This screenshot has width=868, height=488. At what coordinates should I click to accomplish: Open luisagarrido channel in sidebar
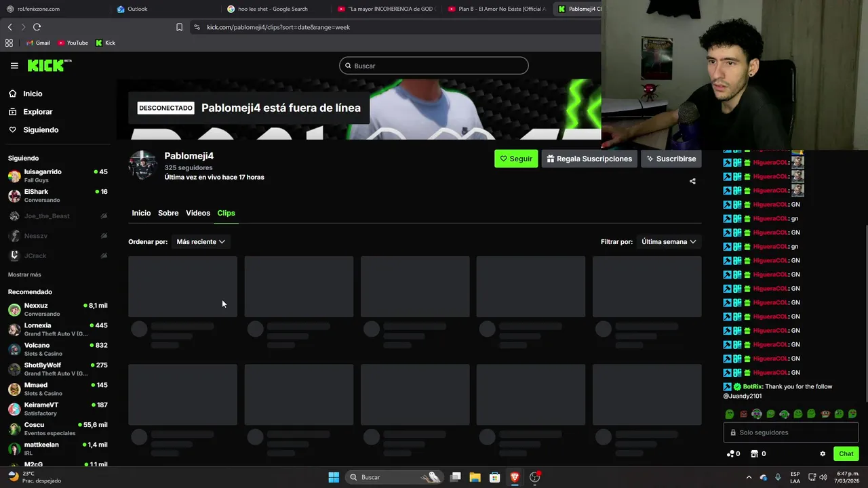point(57,176)
